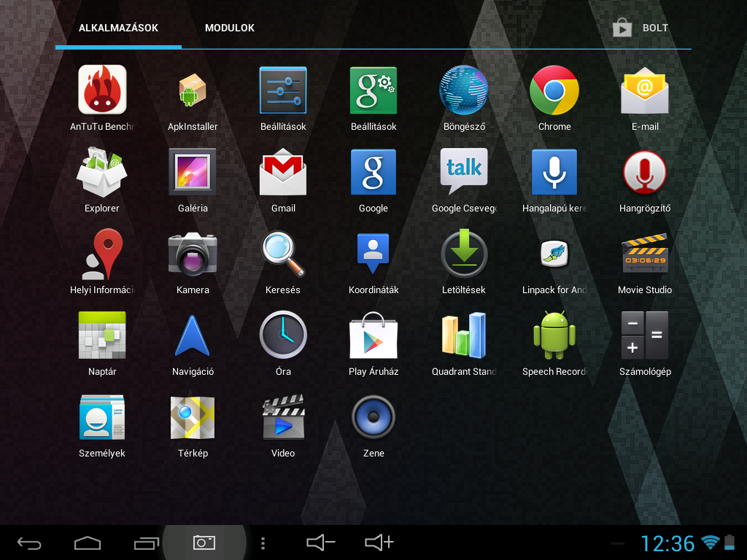Launch the Explorer file app

[x=102, y=180]
